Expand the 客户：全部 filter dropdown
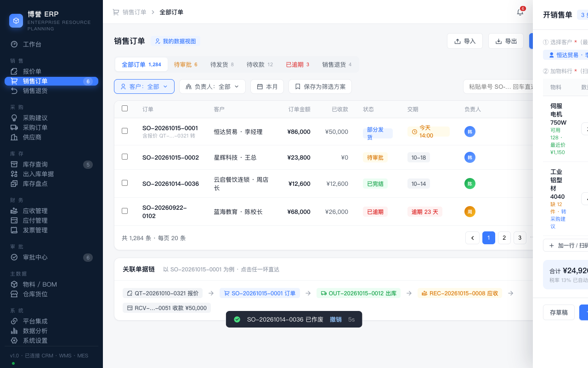Screen dimensions: 588x368 [144, 86]
